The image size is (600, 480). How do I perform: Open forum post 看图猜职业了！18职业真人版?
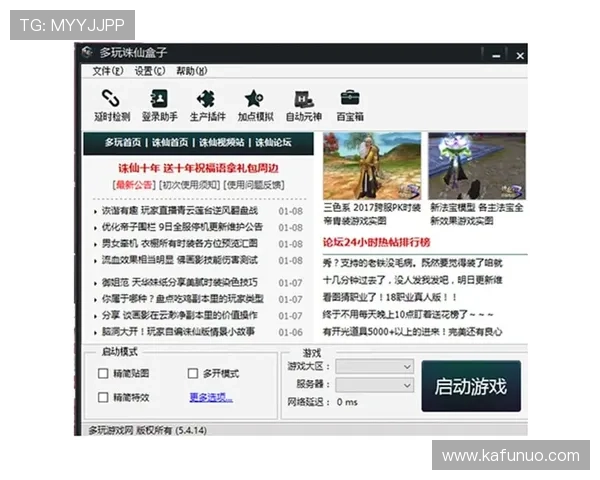pyautogui.click(x=390, y=297)
